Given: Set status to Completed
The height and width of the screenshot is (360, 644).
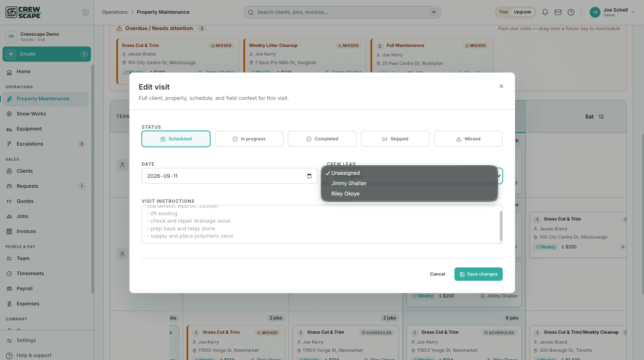Looking at the screenshot, I should tap(322, 139).
